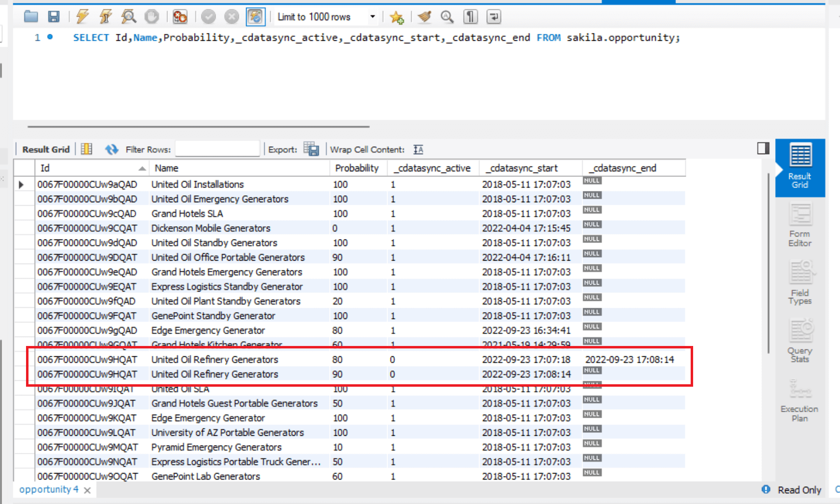Click the Filter Rows input field
Viewport: 840px width, 504px height.
(x=217, y=149)
